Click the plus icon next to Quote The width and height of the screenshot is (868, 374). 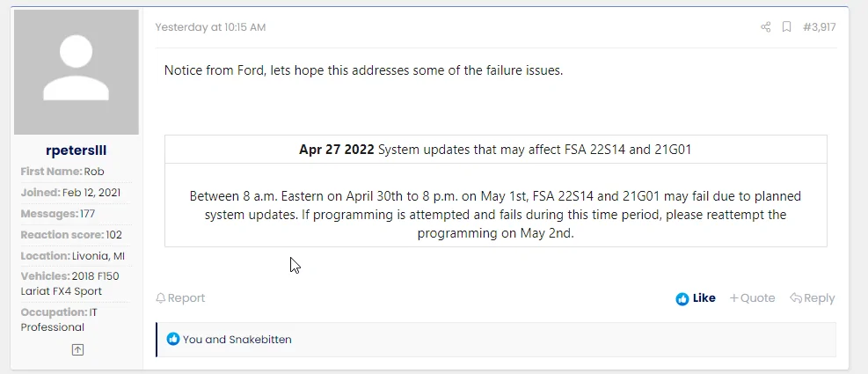point(734,298)
